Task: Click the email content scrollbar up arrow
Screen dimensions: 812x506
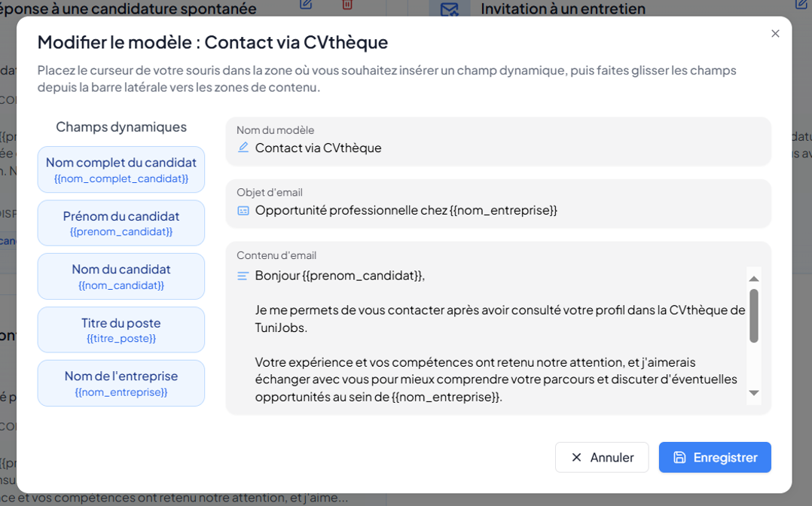Action: point(753,279)
